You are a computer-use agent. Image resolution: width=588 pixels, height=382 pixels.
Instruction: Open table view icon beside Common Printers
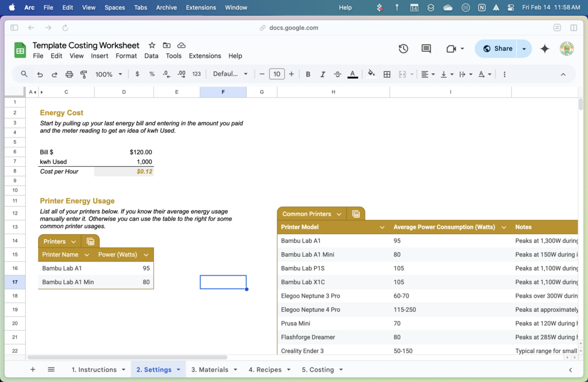click(356, 214)
